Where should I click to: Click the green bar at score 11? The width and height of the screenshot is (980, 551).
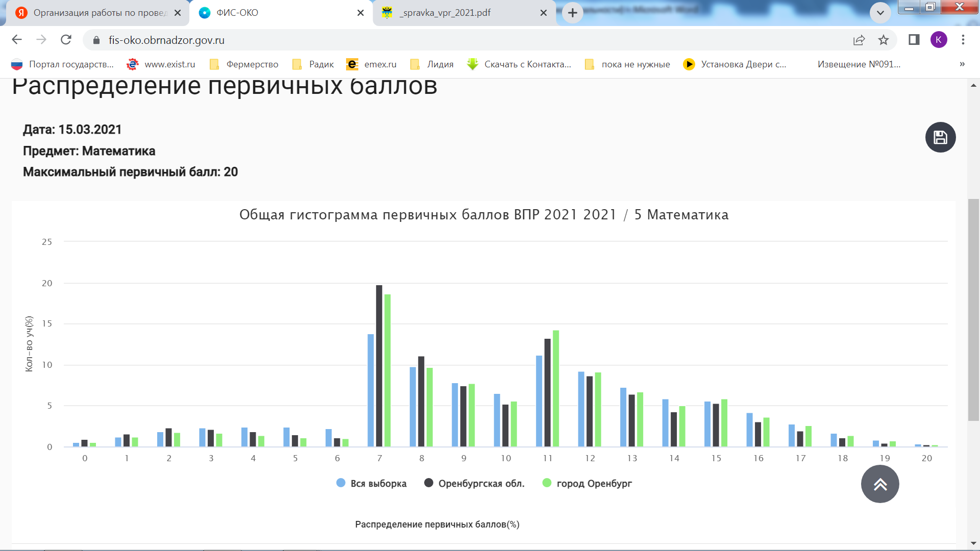pyautogui.click(x=556, y=389)
